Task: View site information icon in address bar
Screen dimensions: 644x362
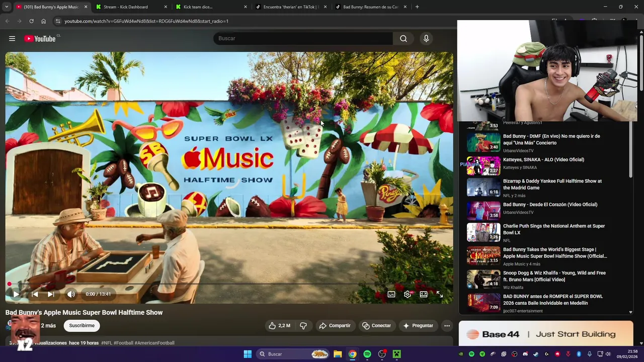Action: [58, 21]
